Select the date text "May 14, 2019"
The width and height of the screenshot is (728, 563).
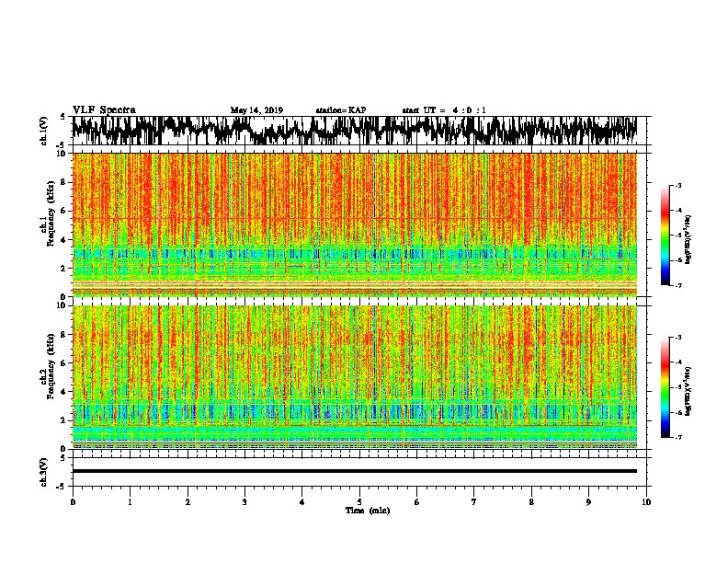tap(256, 110)
